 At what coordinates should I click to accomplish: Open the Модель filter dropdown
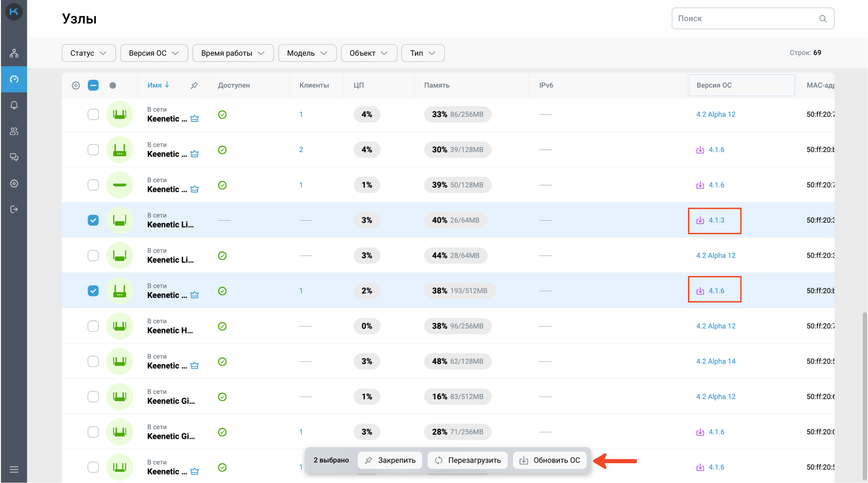pos(307,53)
